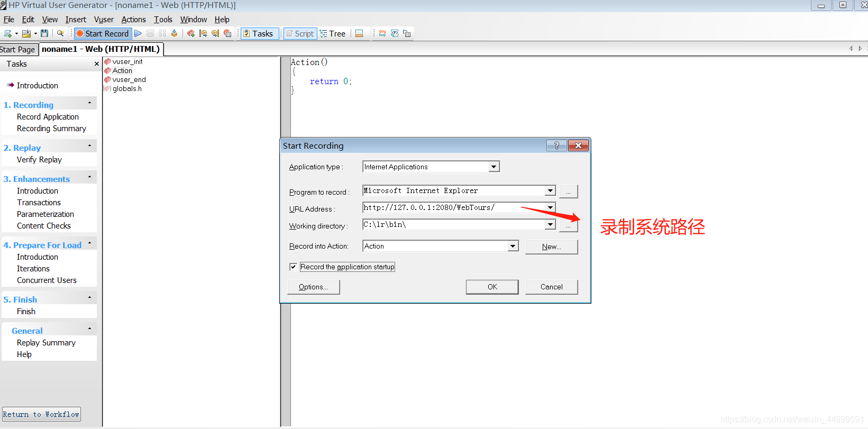Open the Application type dropdown

[x=494, y=167]
